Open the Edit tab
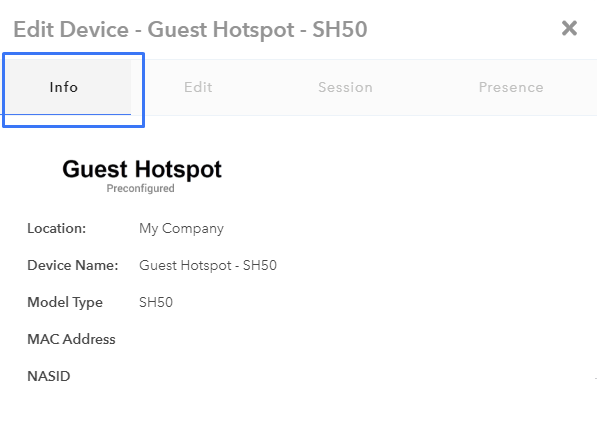Viewport: 597px width, 423px height. click(198, 87)
